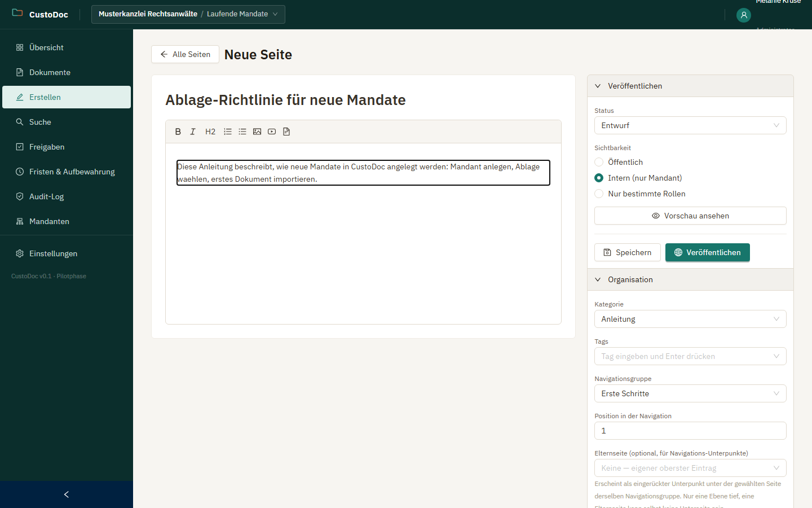This screenshot has width=812, height=508.
Task: Click the Alle Seiten back button
Action: coord(185,54)
